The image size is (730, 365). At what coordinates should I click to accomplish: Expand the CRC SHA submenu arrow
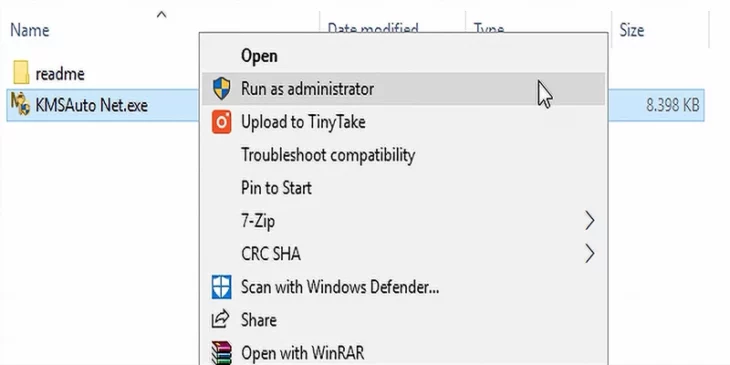coord(590,254)
